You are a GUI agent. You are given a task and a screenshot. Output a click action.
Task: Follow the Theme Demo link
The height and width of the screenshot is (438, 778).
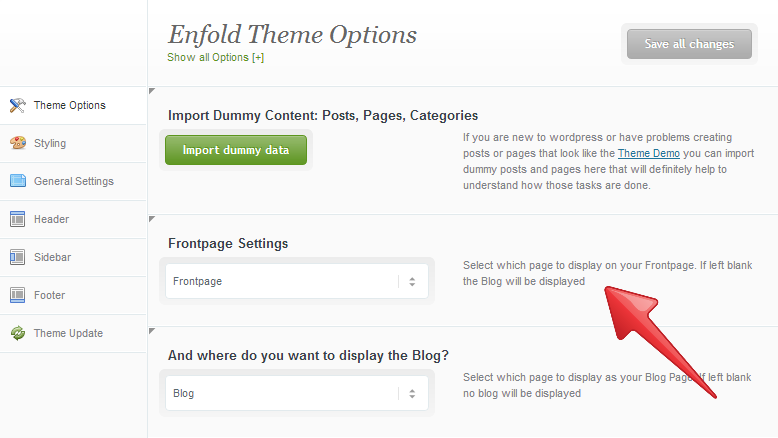tap(648, 153)
